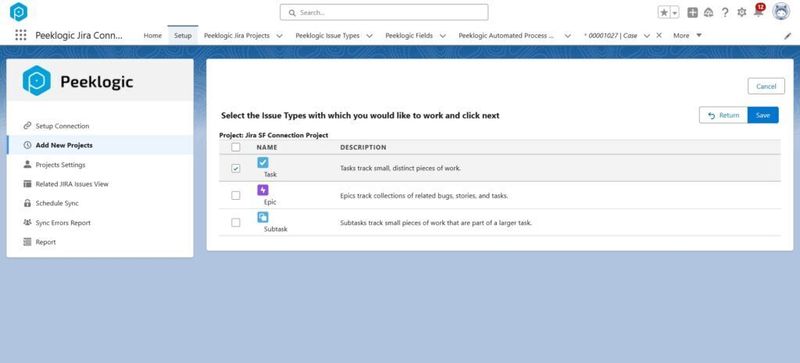Click the large Peeklogic sidebar logo
Image resolution: width=800 pixels, height=363 pixels.
78,81
